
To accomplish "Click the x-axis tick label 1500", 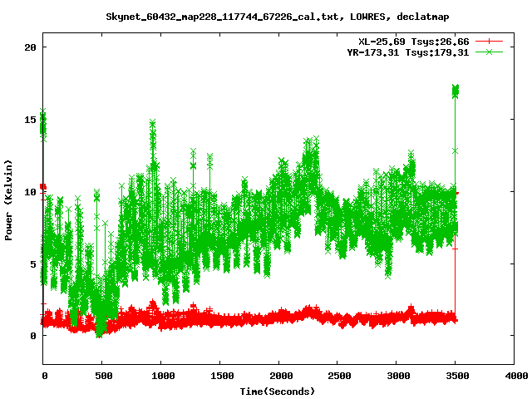I will pyautogui.click(x=222, y=376).
